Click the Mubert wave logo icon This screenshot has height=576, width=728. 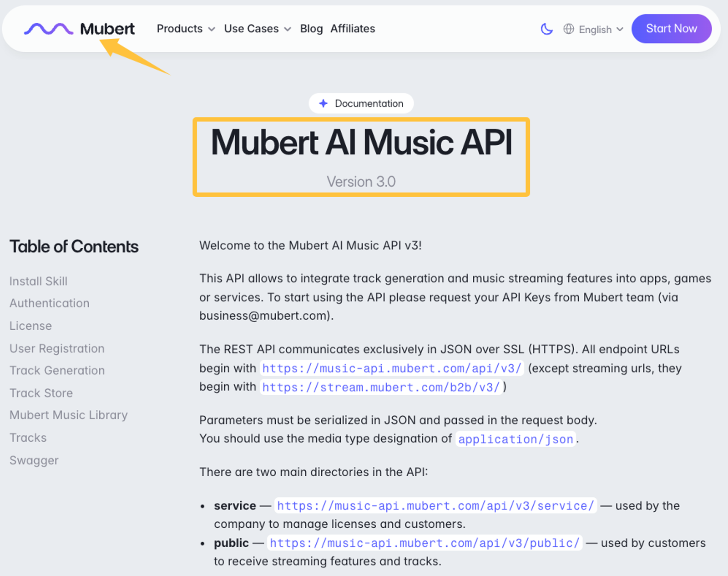(x=48, y=29)
